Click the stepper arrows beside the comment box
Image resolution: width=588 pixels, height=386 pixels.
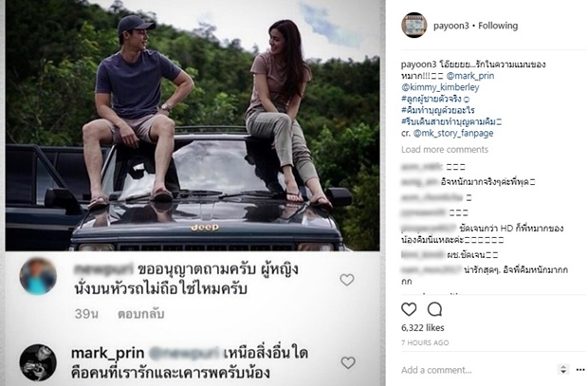coord(563,370)
